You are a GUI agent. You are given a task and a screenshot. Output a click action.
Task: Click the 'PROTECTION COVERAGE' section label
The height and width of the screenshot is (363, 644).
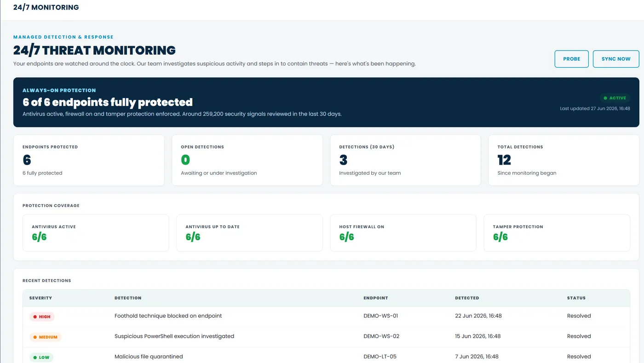[x=51, y=206]
